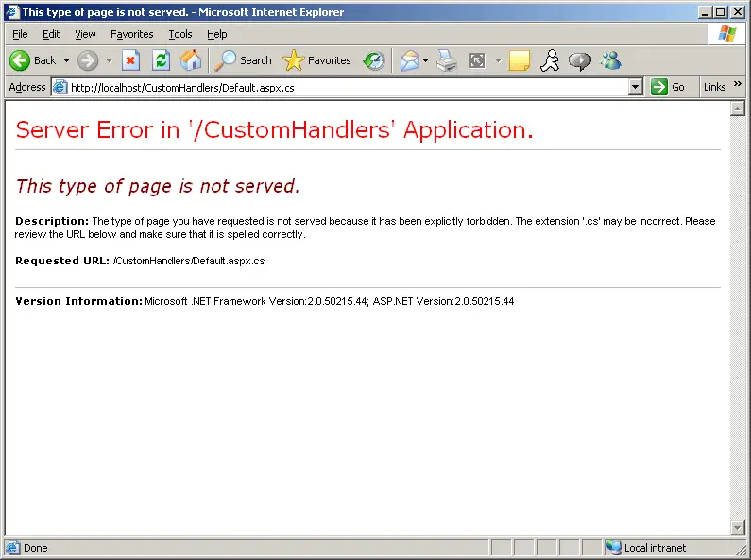Screen dimensions: 751x560
Task: Open the Tools menu
Action: (180, 34)
